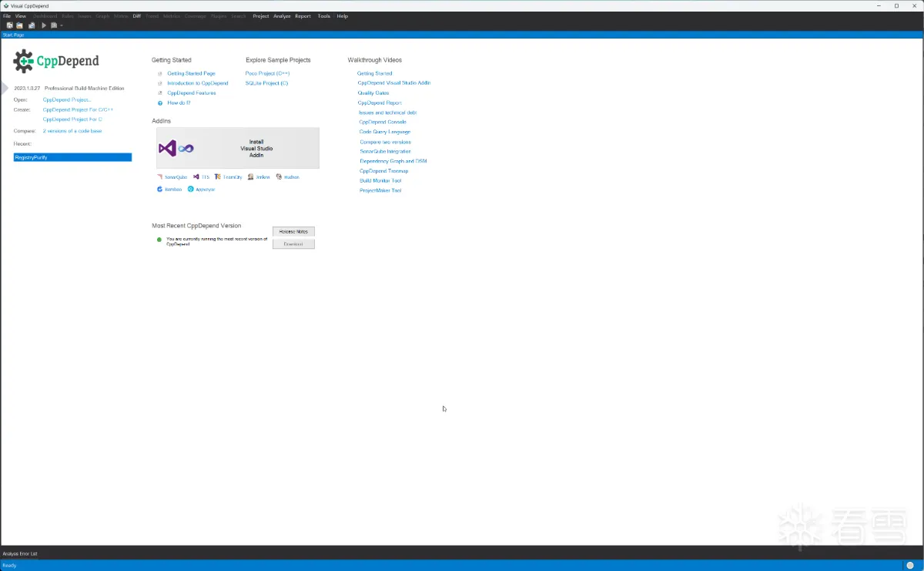
Task: Compare 2 versions of a code base
Action: (72, 131)
